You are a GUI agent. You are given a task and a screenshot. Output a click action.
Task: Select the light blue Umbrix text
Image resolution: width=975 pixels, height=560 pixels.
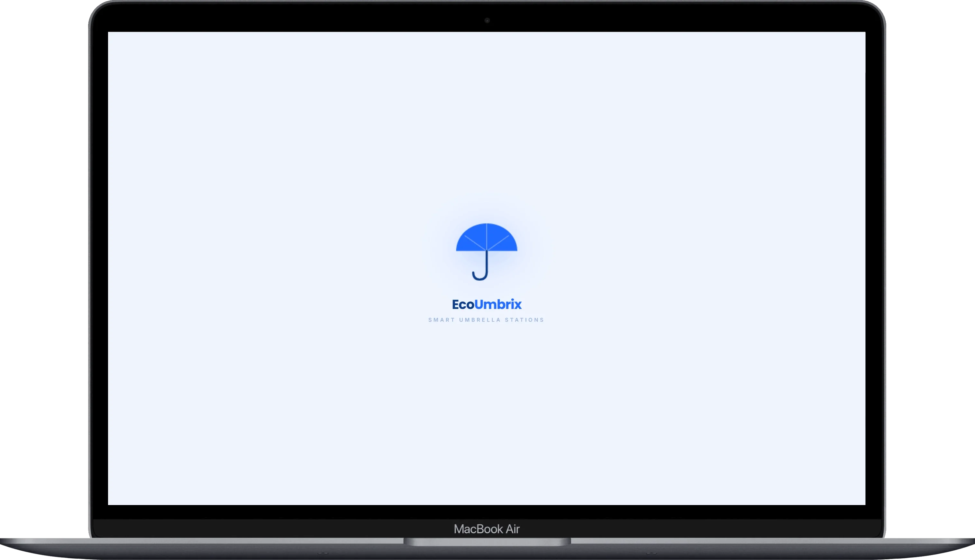pyautogui.click(x=498, y=304)
